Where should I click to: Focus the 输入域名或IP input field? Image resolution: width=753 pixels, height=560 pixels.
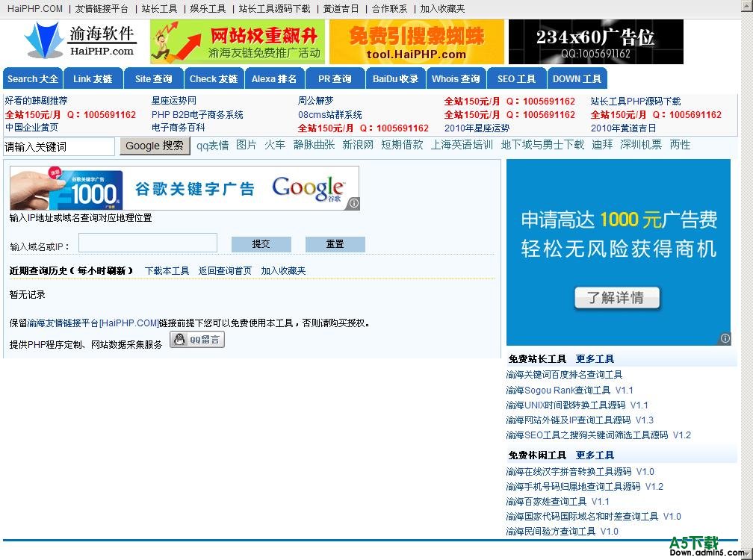pos(148,243)
